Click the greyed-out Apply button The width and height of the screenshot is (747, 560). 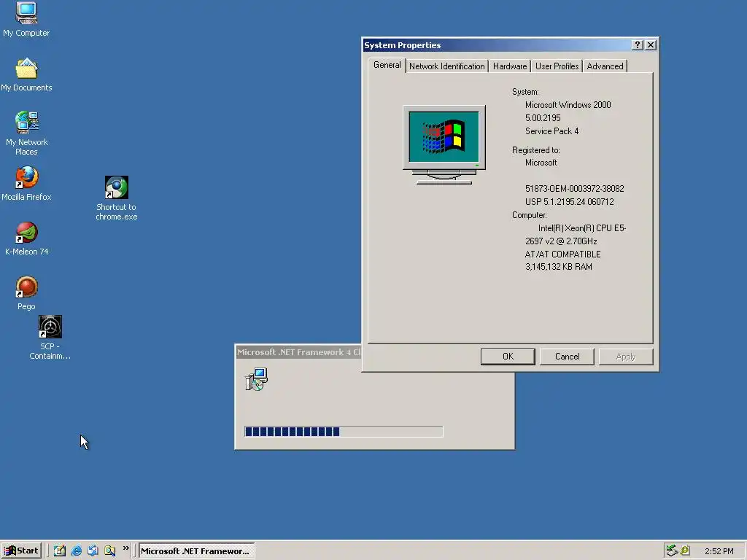click(626, 357)
